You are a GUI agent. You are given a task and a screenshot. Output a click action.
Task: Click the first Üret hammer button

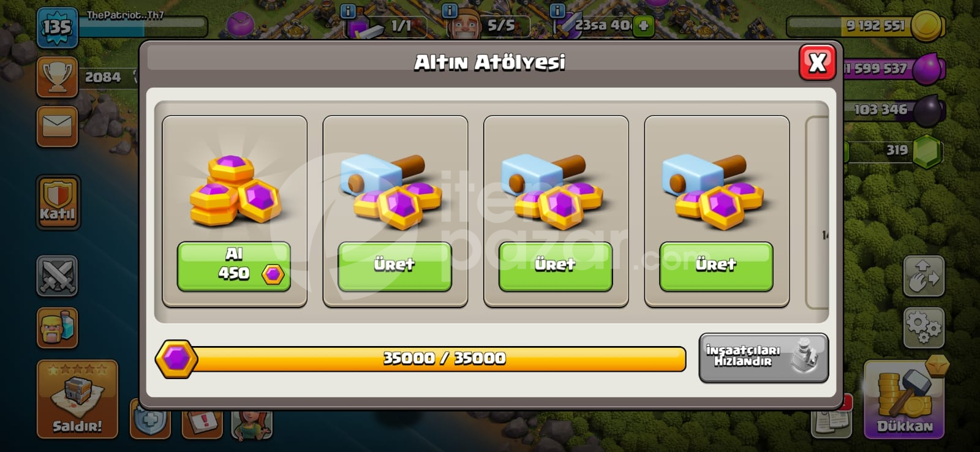[x=394, y=266]
